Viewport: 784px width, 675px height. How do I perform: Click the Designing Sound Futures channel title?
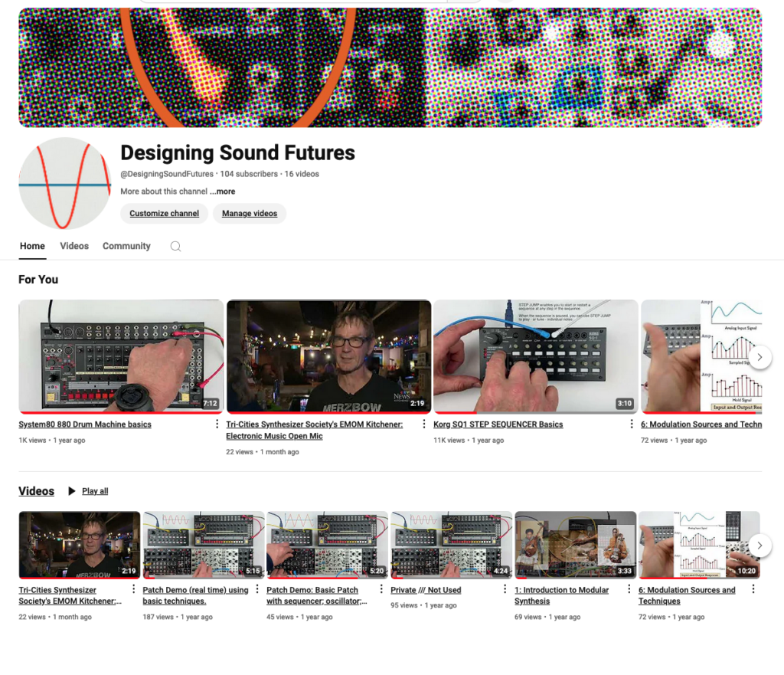click(x=238, y=152)
